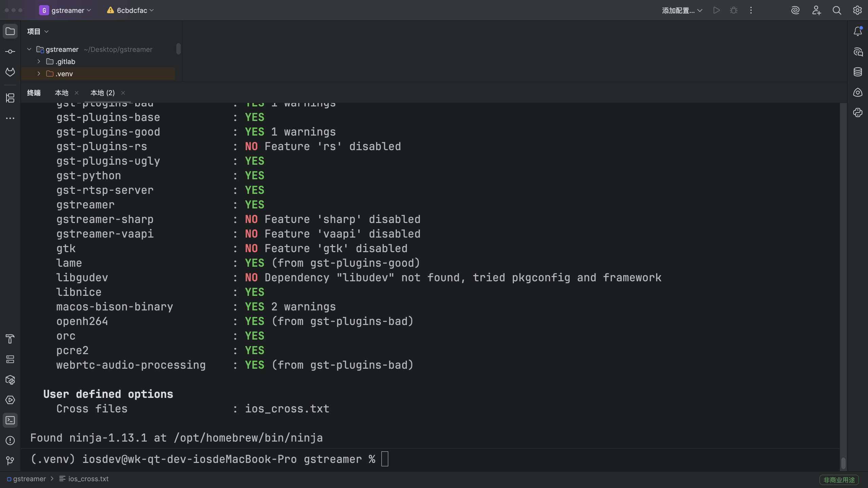Click the terminal vertical scrollbar thumb
The width and height of the screenshot is (868, 488).
[843, 463]
